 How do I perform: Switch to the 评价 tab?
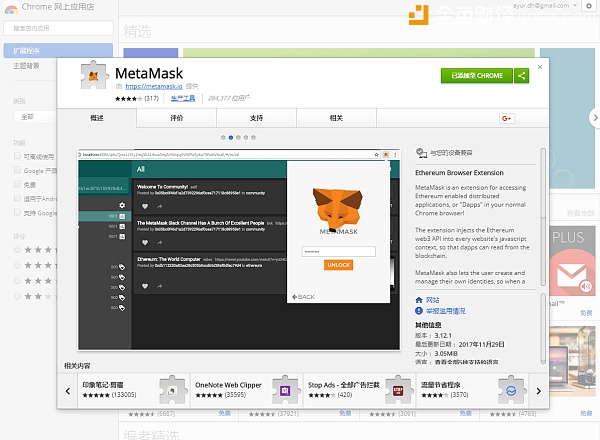176,118
